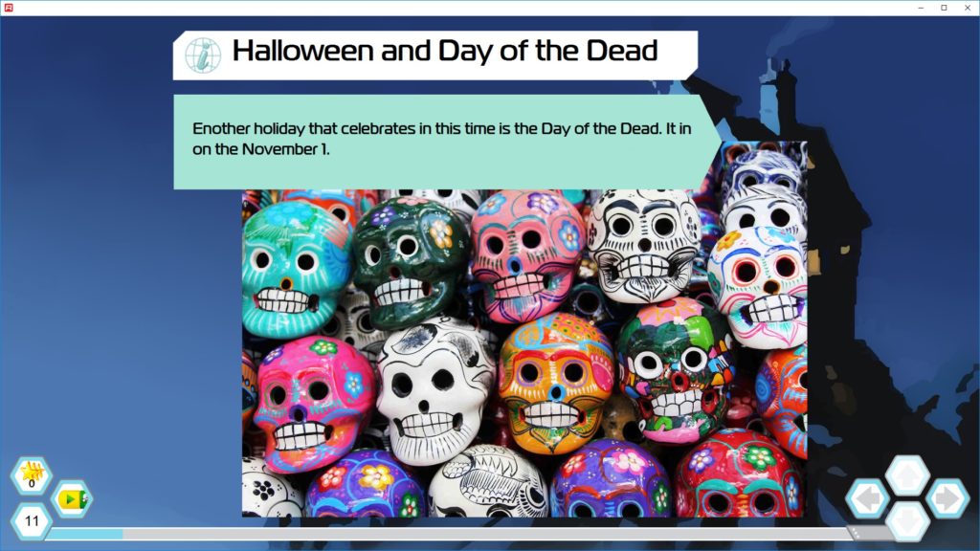The height and width of the screenshot is (551, 980).
Task: Select the page number 11 hexagon
Action: (x=32, y=521)
